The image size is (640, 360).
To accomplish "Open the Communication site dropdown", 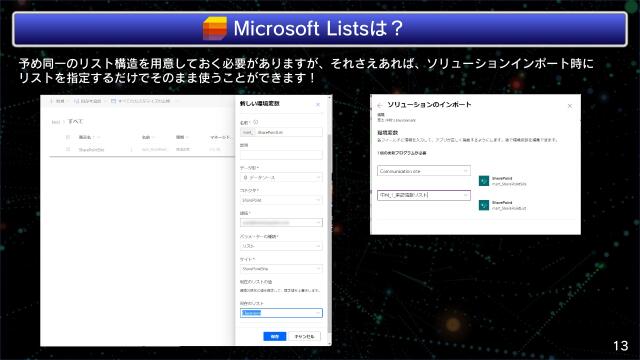I will coord(424,171).
